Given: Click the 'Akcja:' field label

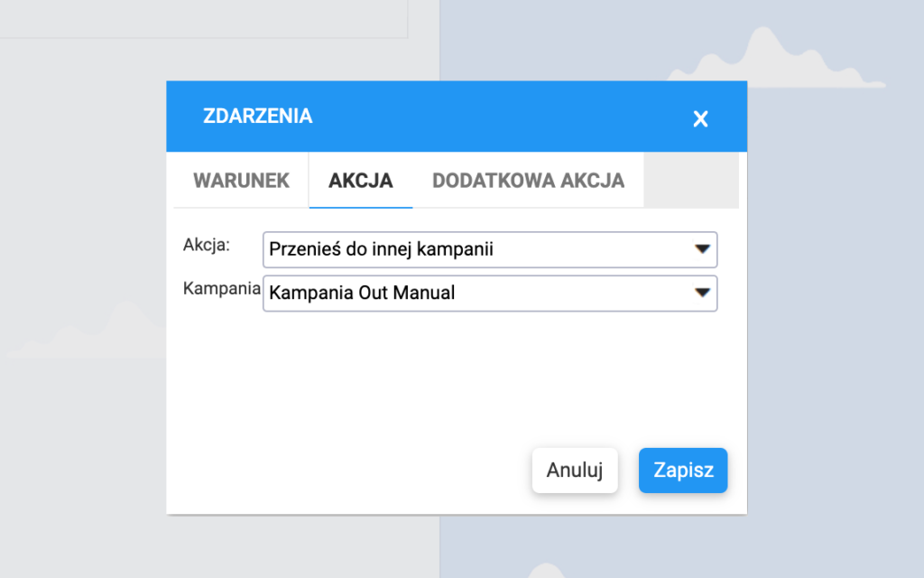Looking at the screenshot, I should point(207,245).
